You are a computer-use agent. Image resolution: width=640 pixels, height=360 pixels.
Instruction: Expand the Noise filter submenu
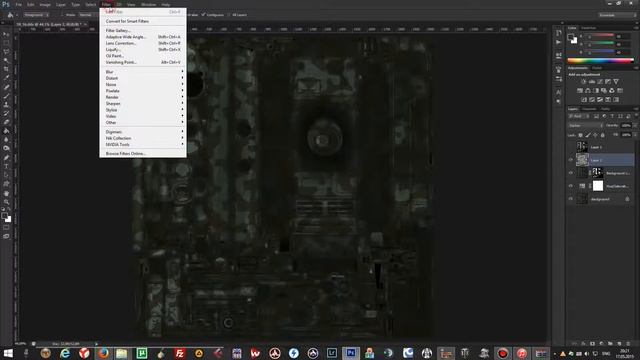click(x=143, y=84)
